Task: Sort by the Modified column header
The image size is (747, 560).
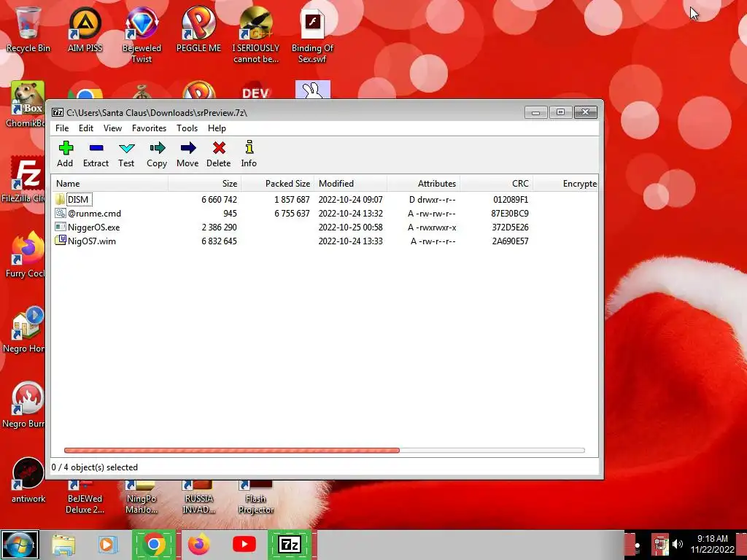Action: coord(351,183)
